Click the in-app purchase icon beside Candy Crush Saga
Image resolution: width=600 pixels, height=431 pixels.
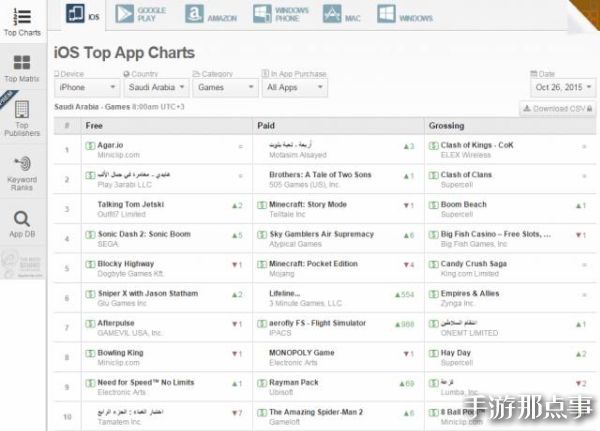pyautogui.click(x=433, y=264)
